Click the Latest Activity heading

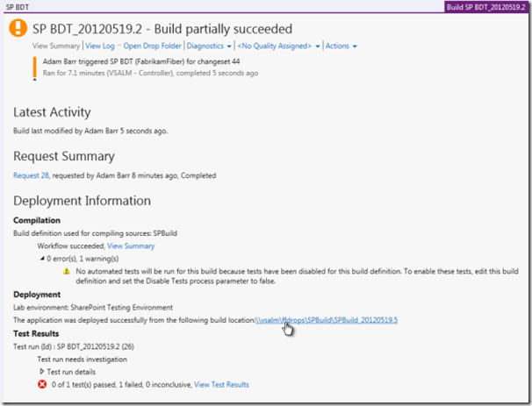point(52,112)
